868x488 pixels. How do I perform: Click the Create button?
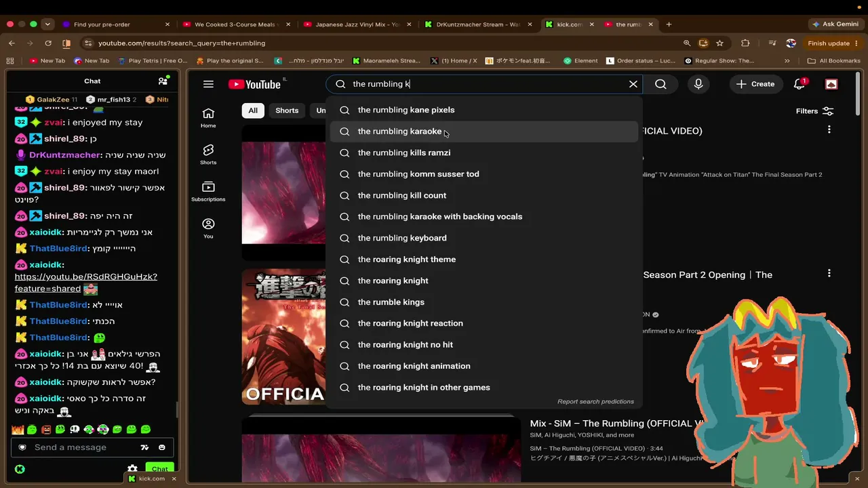755,84
